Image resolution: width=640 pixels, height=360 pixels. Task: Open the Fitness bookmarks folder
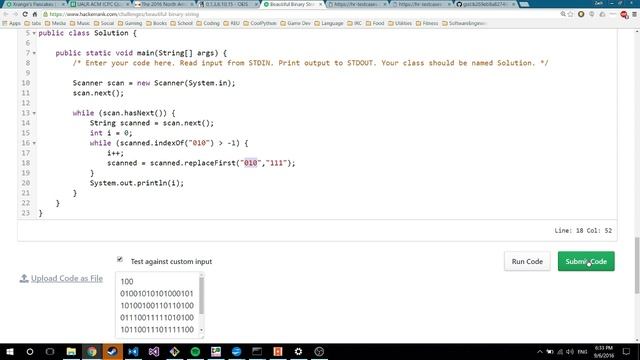(427, 23)
